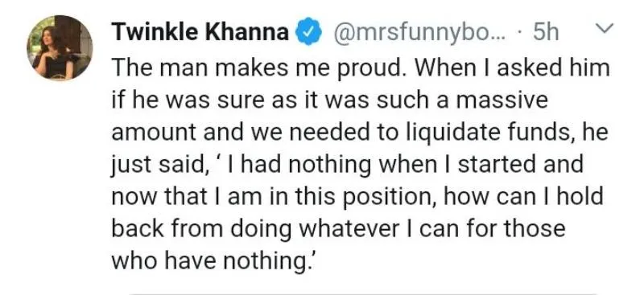
Task: Click the word 'whatever' in the tweet
Action: coord(349,229)
